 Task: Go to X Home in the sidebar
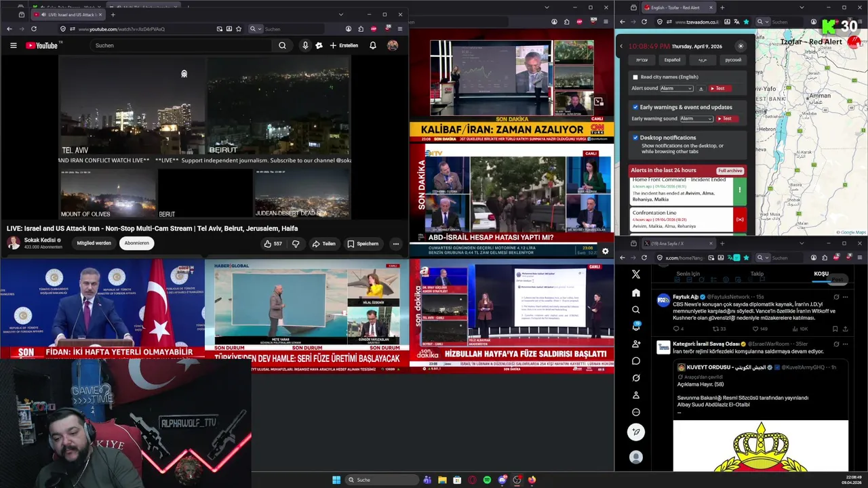point(635,293)
